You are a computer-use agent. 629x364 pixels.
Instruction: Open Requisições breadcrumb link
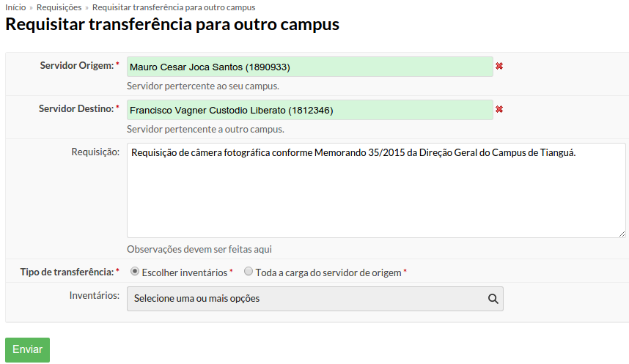tap(59, 7)
